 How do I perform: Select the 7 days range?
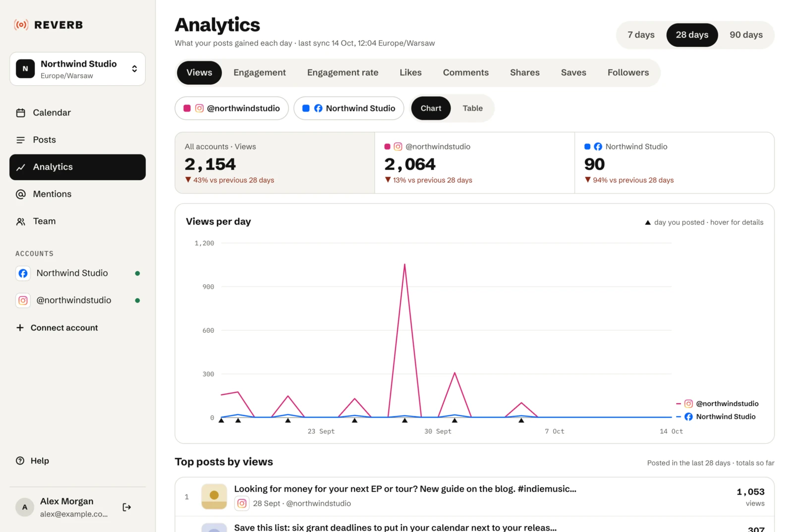(641, 35)
